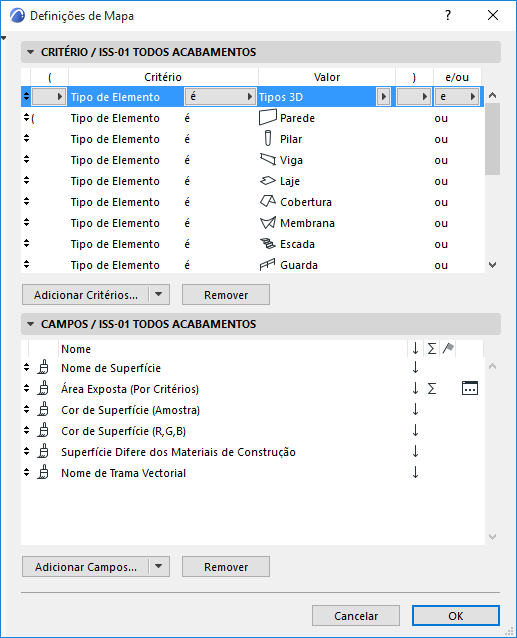
Task: Open options button for Área Exposta field
Action: [470, 388]
